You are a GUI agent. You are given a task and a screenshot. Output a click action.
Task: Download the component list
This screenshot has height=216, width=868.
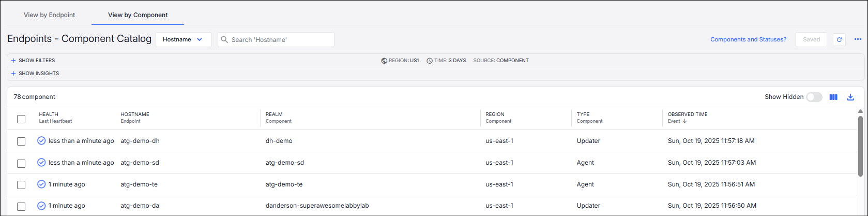click(x=850, y=97)
